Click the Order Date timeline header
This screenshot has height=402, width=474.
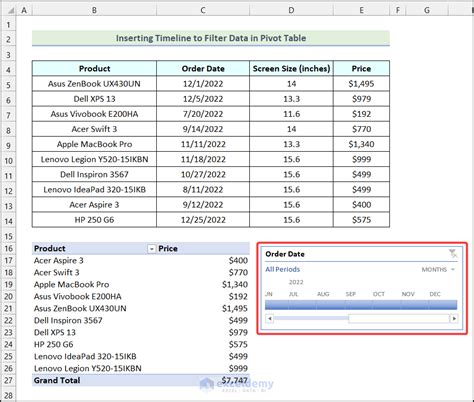pos(285,254)
